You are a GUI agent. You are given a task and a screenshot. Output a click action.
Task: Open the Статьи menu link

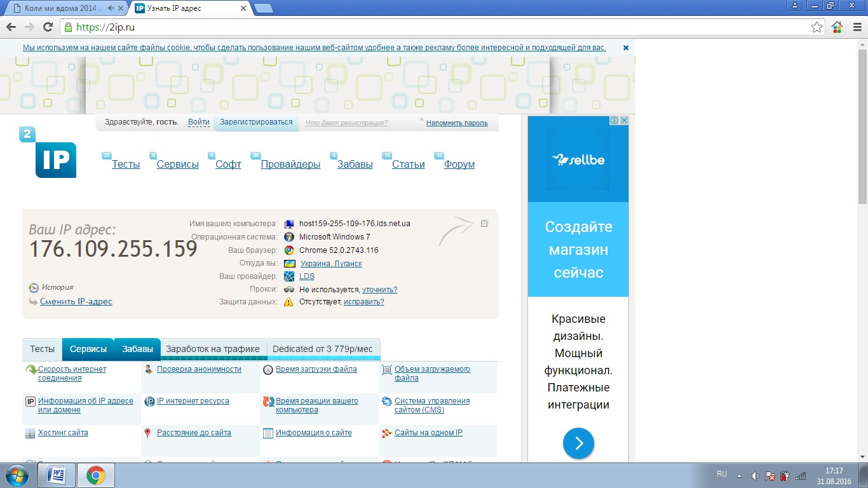pos(409,164)
